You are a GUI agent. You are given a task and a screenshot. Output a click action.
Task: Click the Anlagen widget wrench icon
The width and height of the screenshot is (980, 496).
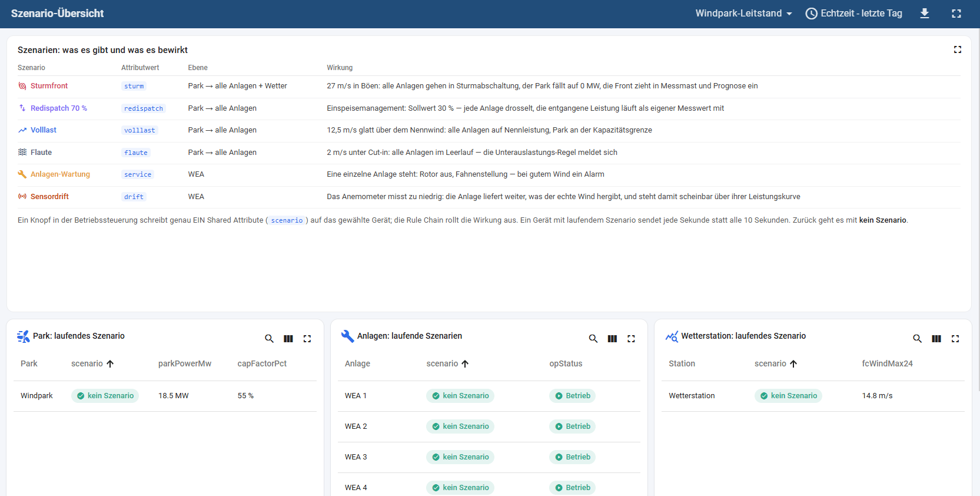(x=347, y=336)
